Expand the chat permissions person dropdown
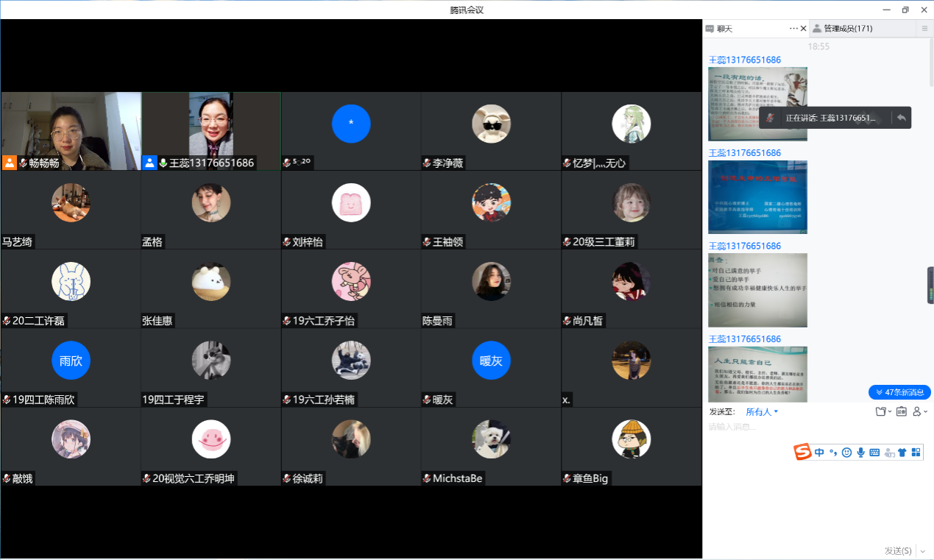The image size is (934, 560). tap(920, 411)
